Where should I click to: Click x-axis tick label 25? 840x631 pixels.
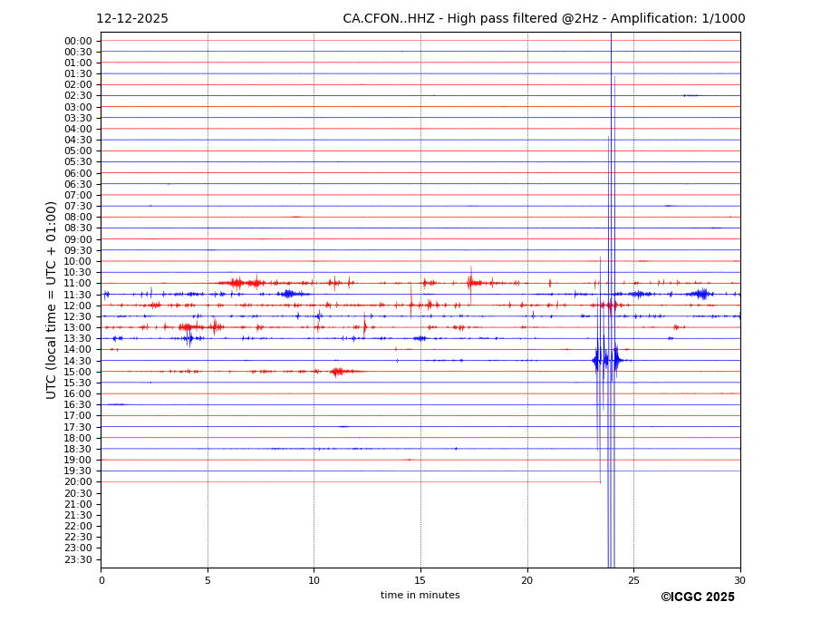[x=633, y=579]
